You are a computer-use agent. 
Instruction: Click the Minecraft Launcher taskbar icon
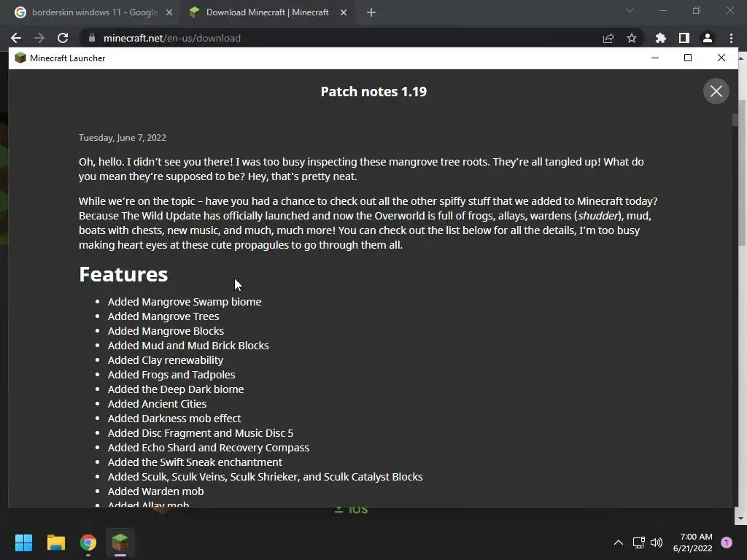point(120,542)
